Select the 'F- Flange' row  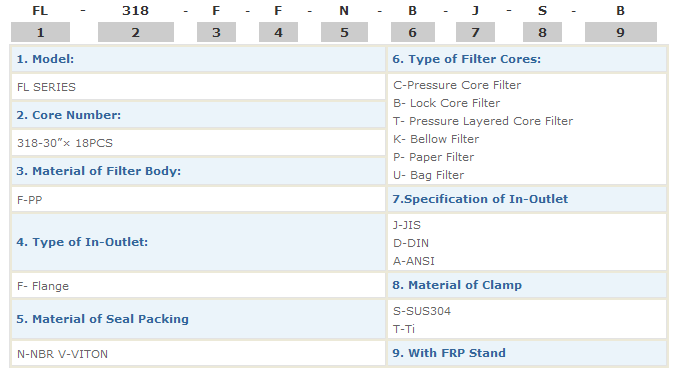(x=198, y=285)
